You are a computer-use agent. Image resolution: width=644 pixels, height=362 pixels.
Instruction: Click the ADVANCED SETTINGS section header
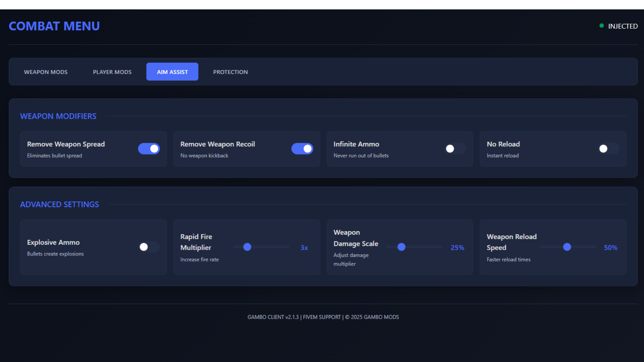[x=59, y=204]
